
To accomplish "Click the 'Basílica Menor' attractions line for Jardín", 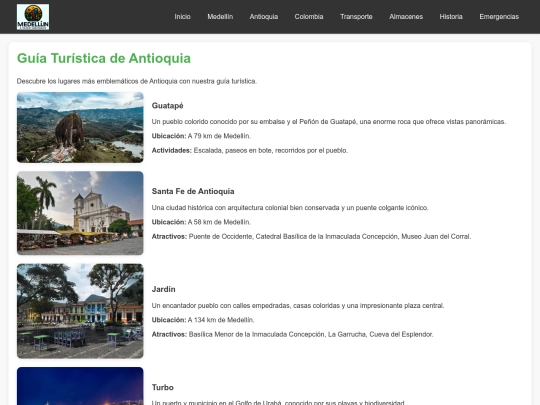I will pyautogui.click(x=292, y=334).
